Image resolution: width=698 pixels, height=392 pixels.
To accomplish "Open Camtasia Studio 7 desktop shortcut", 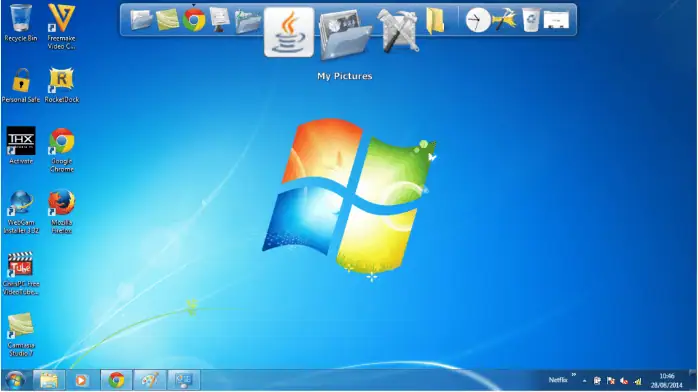I will point(21,335).
